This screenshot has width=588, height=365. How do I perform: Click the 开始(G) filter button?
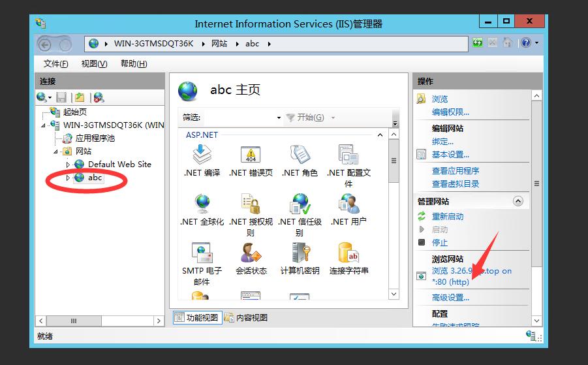point(305,118)
